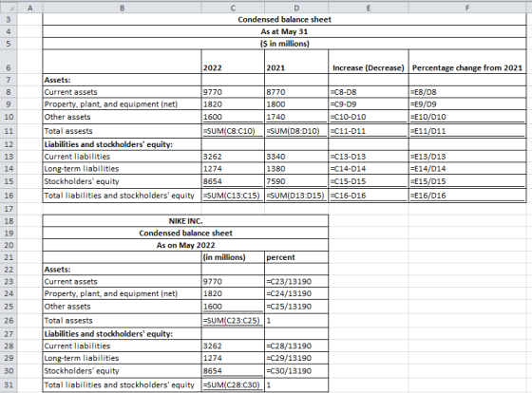The image size is (532, 393).
Task: Select the '(in millions)' heading cell
Action: coord(233,257)
